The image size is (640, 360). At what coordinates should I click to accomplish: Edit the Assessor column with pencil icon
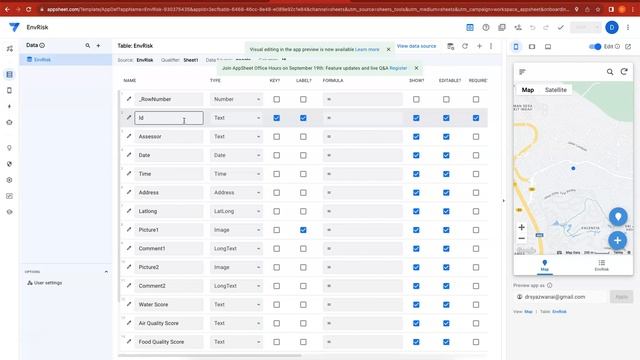tap(129, 136)
